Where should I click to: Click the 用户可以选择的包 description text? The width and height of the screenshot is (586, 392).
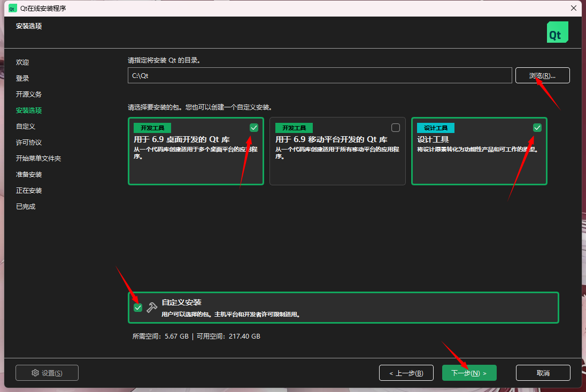click(232, 315)
